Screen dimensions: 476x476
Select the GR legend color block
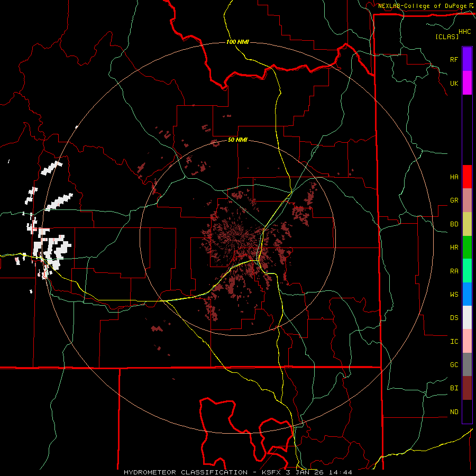point(467,200)
